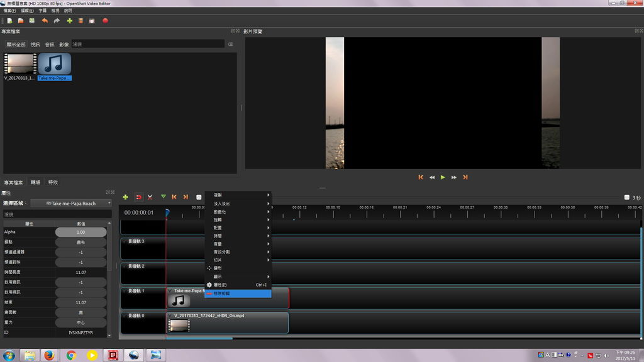The image size is (644, 362).
Task: Open the 時間 time submenu
Action: (x=238, y=236)
